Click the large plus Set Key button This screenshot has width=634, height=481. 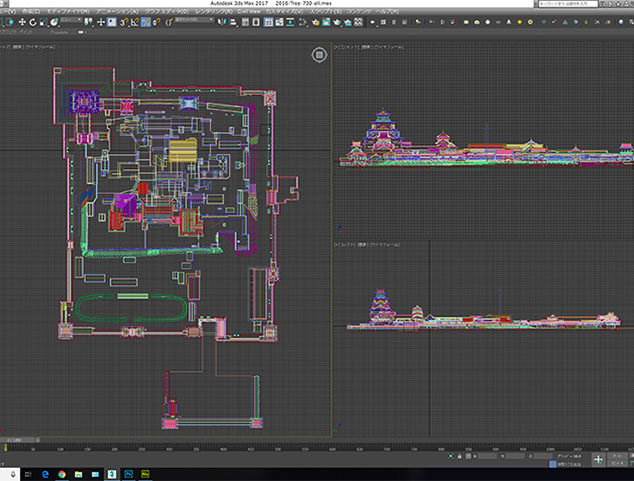599,460
